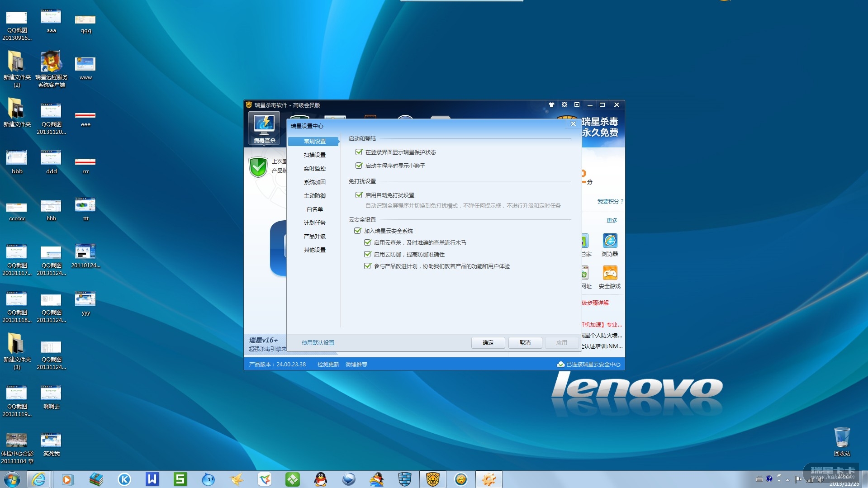Close the 瑞星设置中心 dialog

click(x=573, y=124)
